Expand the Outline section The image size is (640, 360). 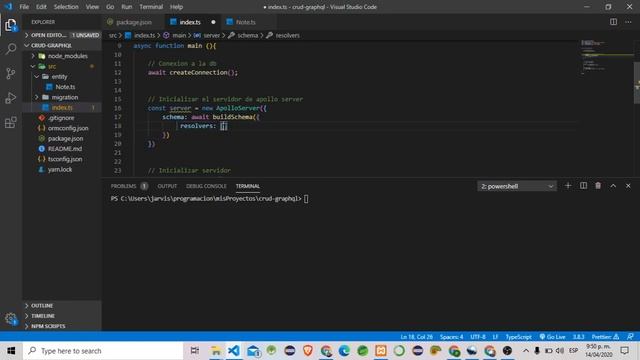[x=62, y=305]
